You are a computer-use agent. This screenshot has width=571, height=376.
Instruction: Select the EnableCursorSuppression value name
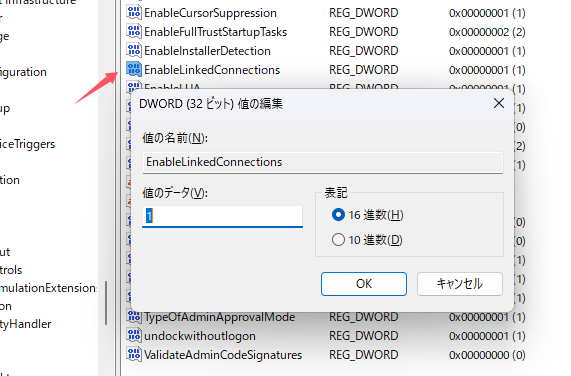click(x=210, y=13)
